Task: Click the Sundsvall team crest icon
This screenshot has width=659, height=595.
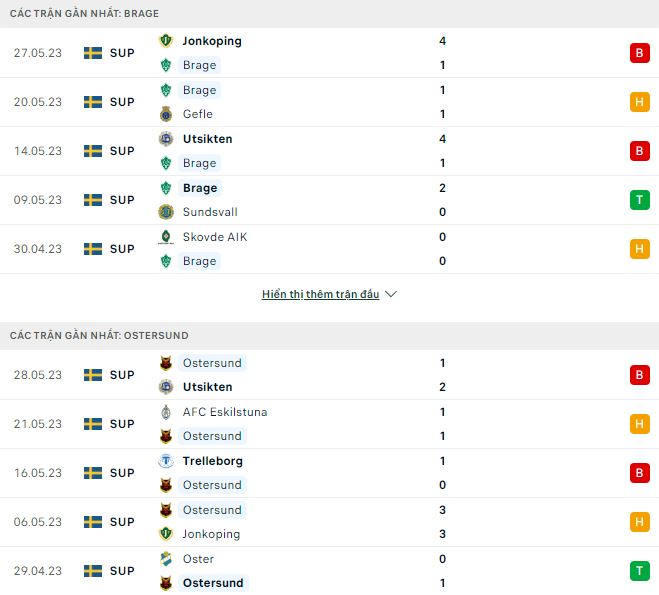Action: coord(166,212)
